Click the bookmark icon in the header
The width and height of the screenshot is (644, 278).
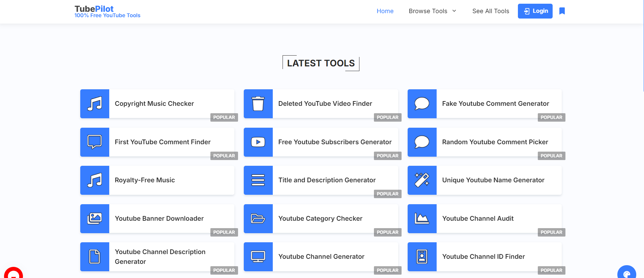click(x=562, y=11)
